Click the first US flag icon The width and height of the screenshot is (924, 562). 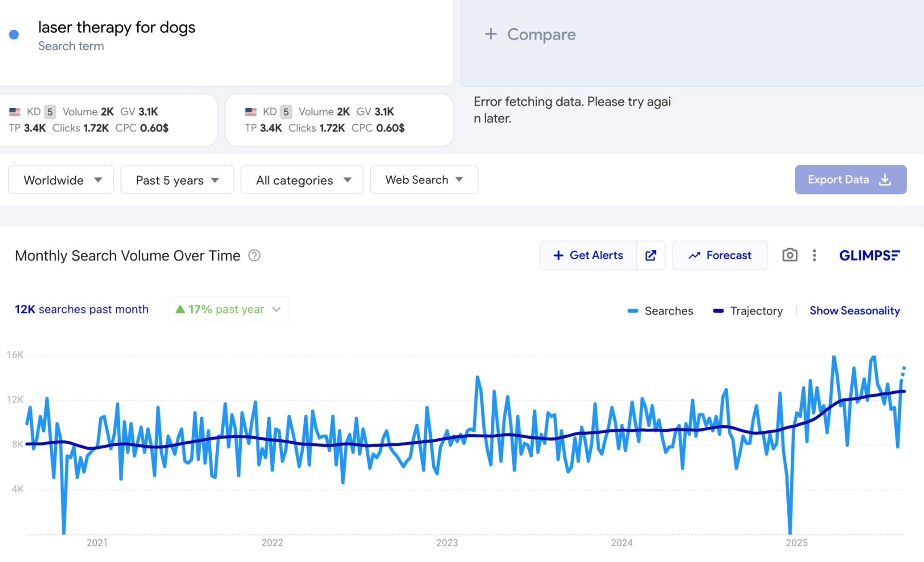(15, 112)
